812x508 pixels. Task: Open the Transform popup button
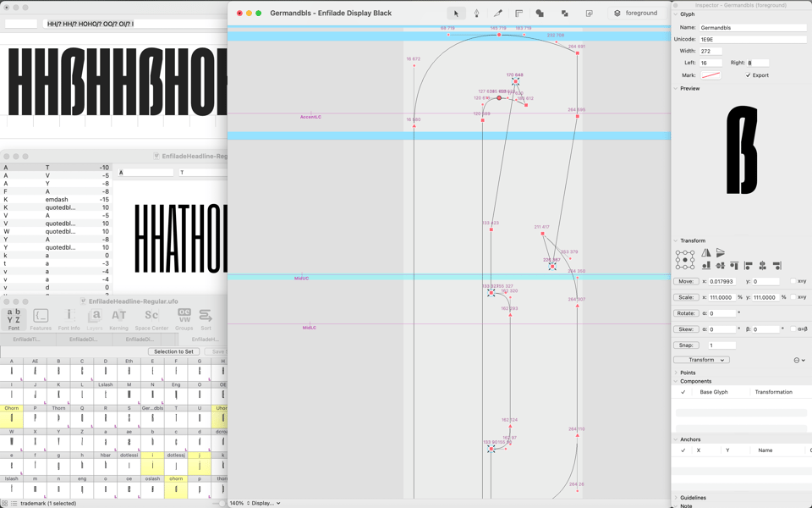701,360
